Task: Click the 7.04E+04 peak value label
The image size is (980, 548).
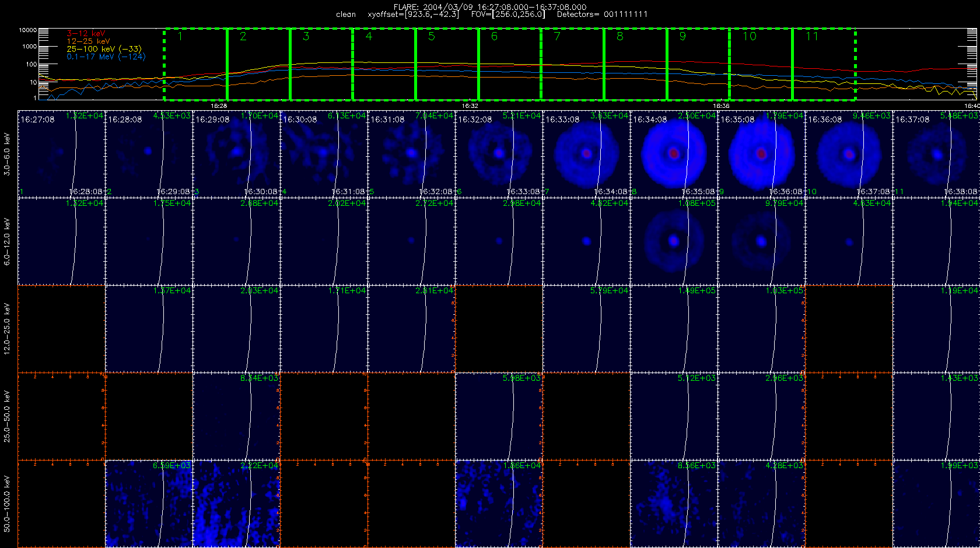Action: tap(435, 116)
